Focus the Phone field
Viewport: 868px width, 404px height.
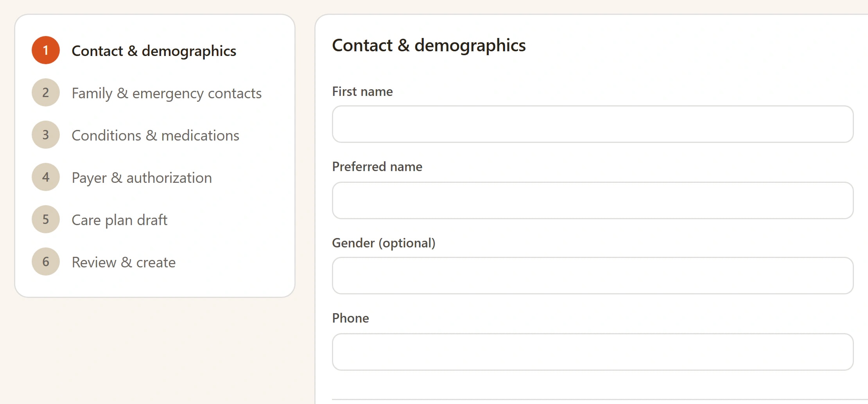[x=593, y=352]
